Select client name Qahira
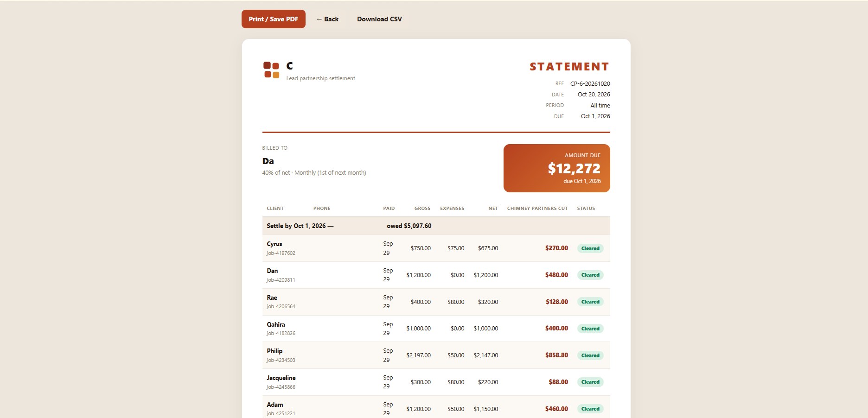Viewport: 868px width, 418px height. click(275, 325)
